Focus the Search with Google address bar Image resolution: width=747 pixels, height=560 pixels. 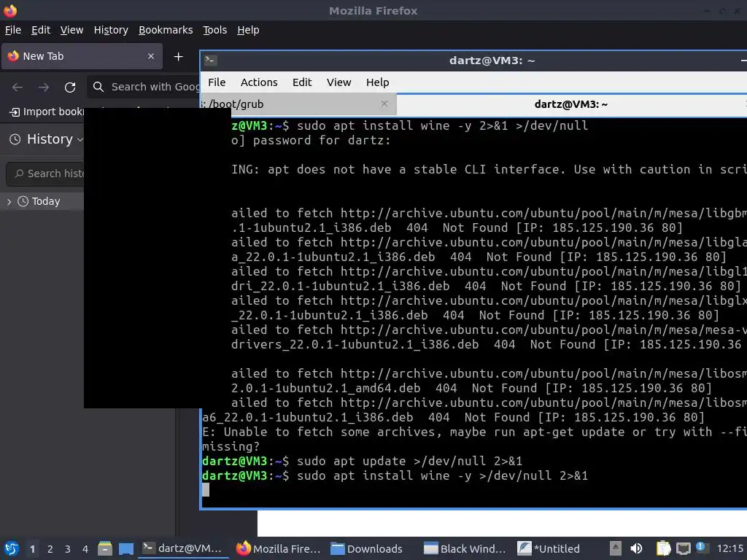(144, 87)
